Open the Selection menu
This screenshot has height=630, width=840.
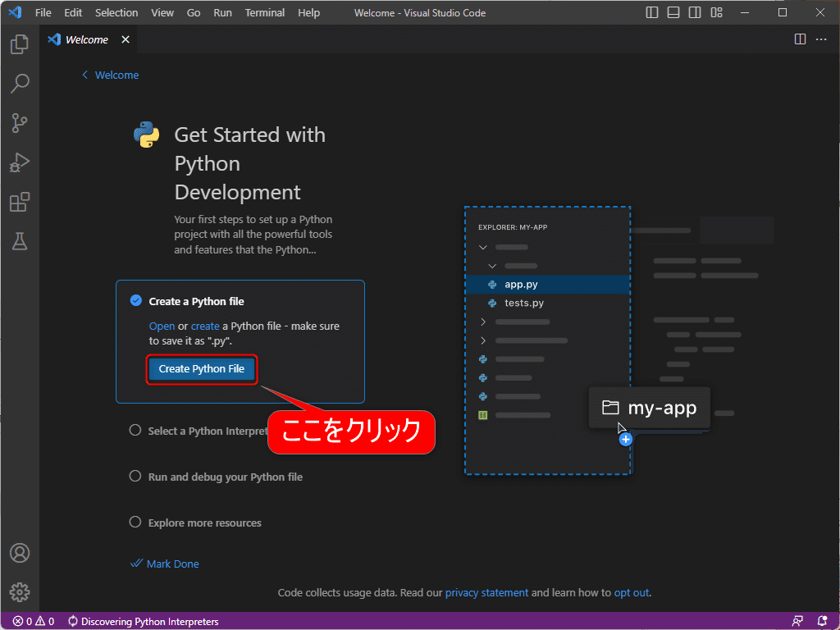point(116,12)
